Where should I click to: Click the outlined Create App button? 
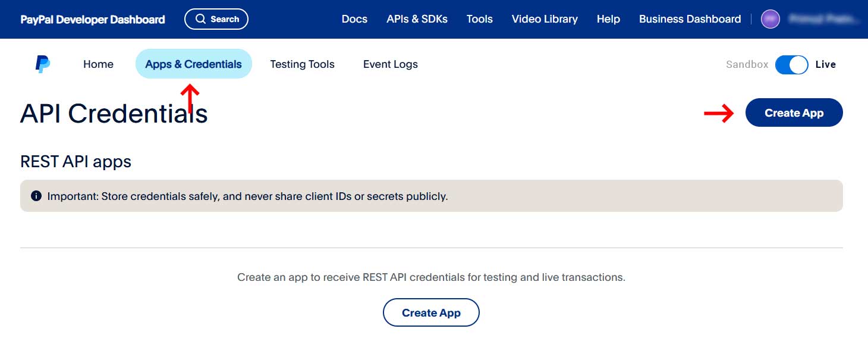[431, 312]
